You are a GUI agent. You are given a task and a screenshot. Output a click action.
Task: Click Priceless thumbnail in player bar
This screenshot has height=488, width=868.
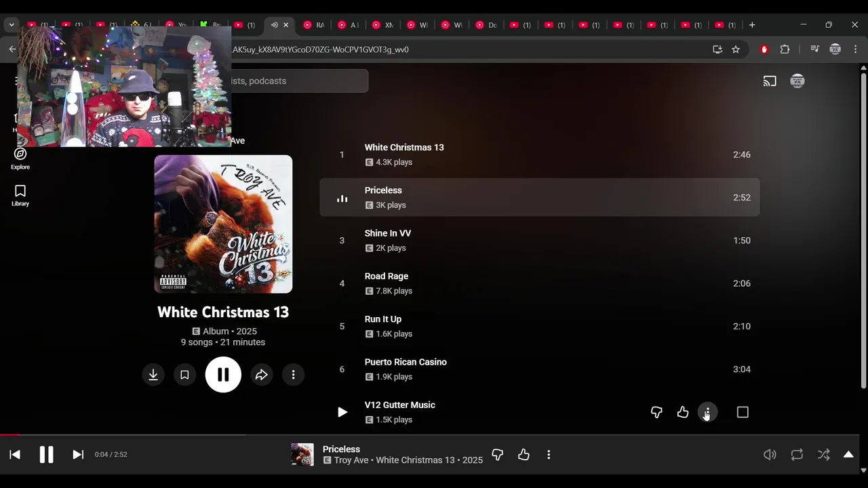(302, 455)
